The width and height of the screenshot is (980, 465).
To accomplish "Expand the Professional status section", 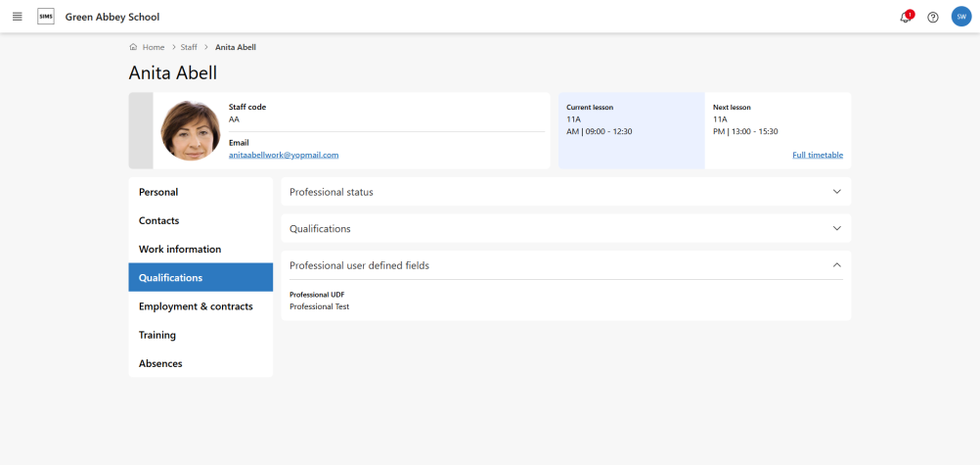I will pyautogui.click(x=836, y=192).
